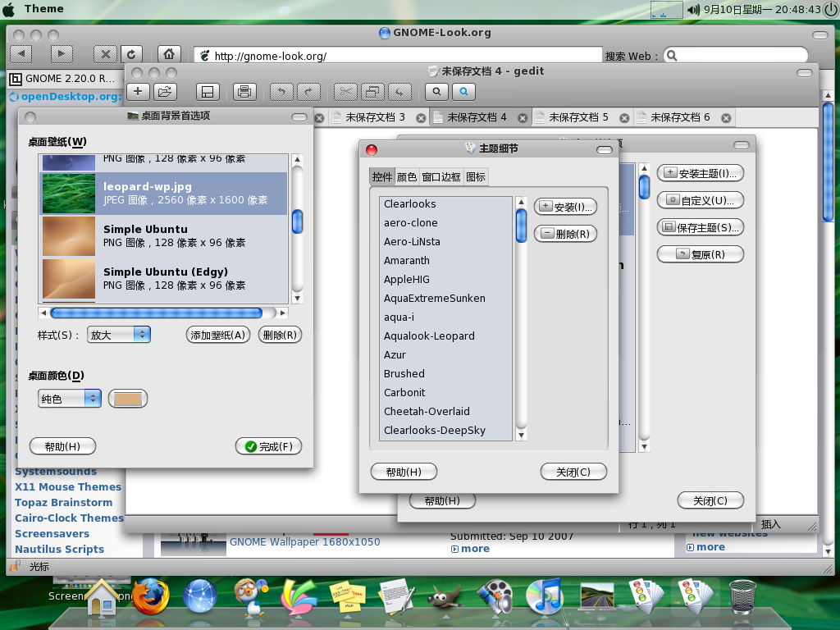Open a file from gedit toolbar
Image resolution: width=840 pixels, height=630 pixels.
tap(165, 92)
